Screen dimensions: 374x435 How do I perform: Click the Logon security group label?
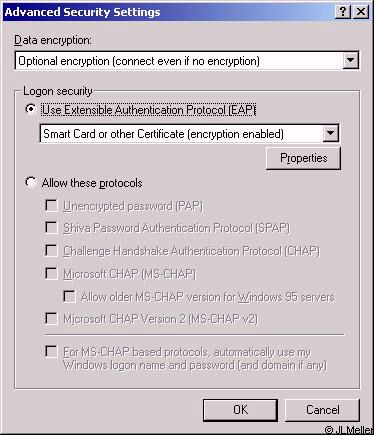pos(58,91)
